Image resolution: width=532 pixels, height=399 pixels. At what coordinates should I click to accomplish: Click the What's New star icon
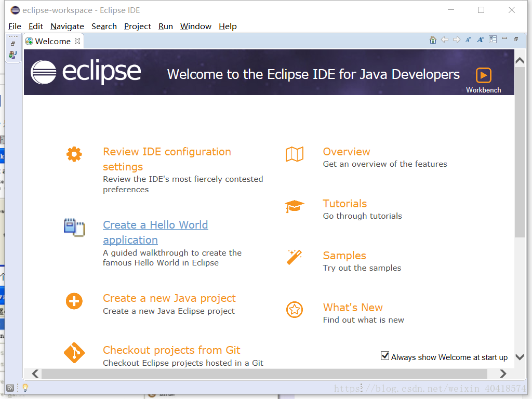point(295,310)
